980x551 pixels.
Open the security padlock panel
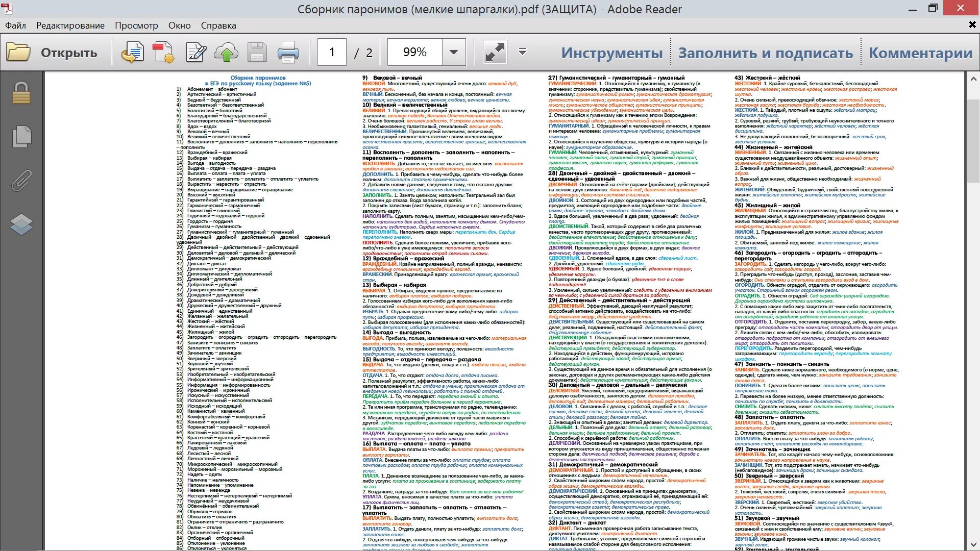[x=21, y=93]
